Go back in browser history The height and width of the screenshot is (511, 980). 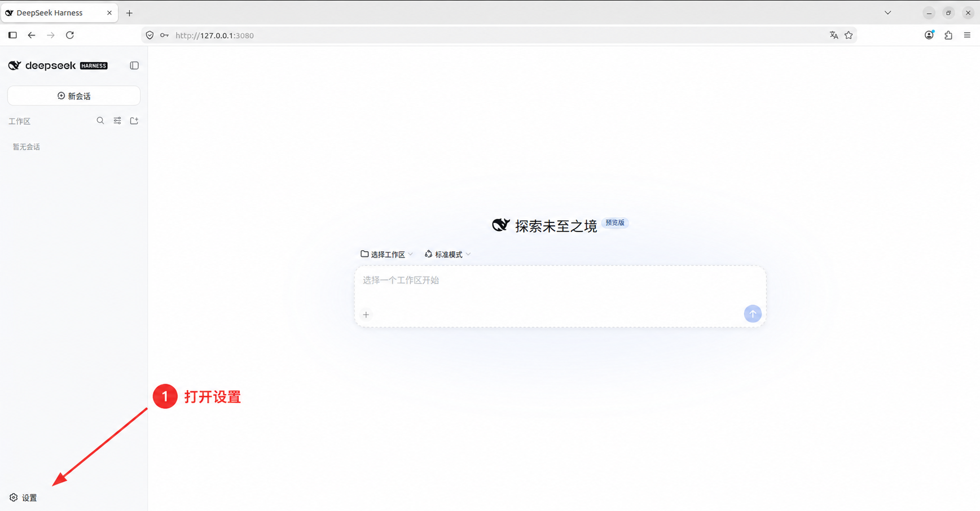(x=32, y=35)
